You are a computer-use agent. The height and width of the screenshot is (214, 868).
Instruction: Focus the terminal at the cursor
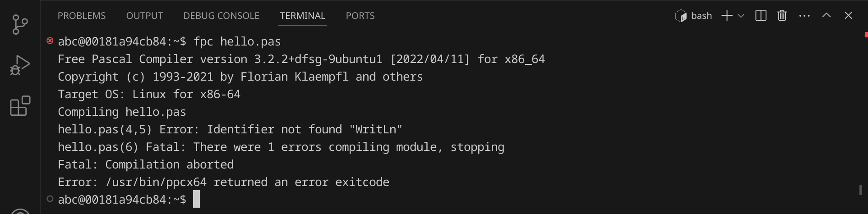click(196, 199)
